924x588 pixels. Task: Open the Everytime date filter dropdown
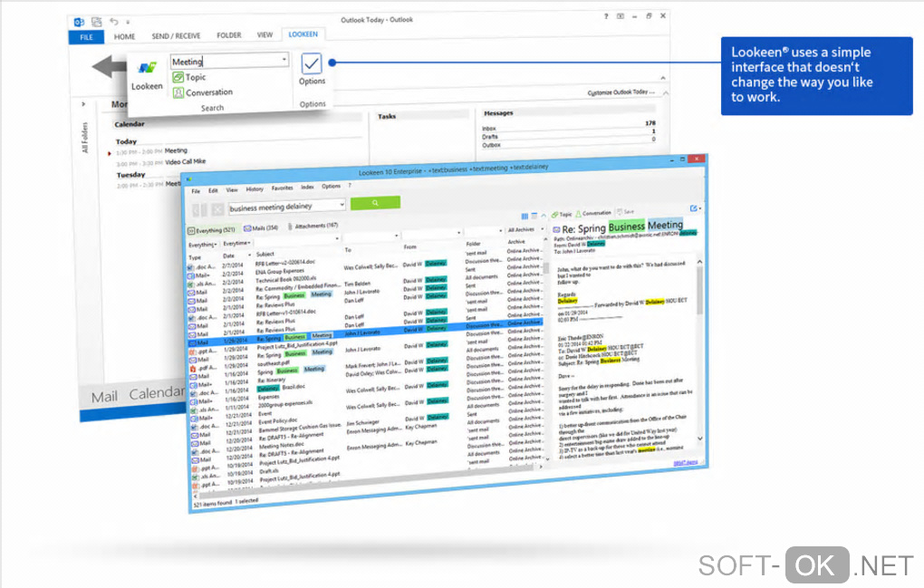click(237, 244)
